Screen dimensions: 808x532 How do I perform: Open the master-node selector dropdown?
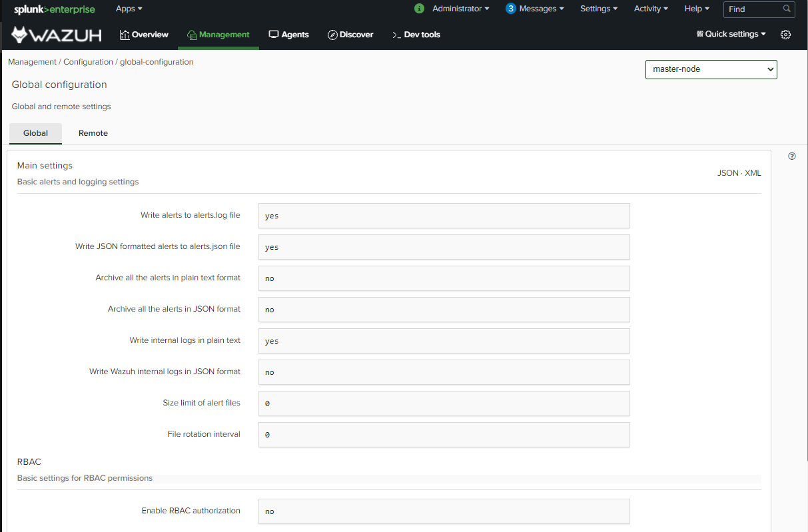click(x=711, y=69)
